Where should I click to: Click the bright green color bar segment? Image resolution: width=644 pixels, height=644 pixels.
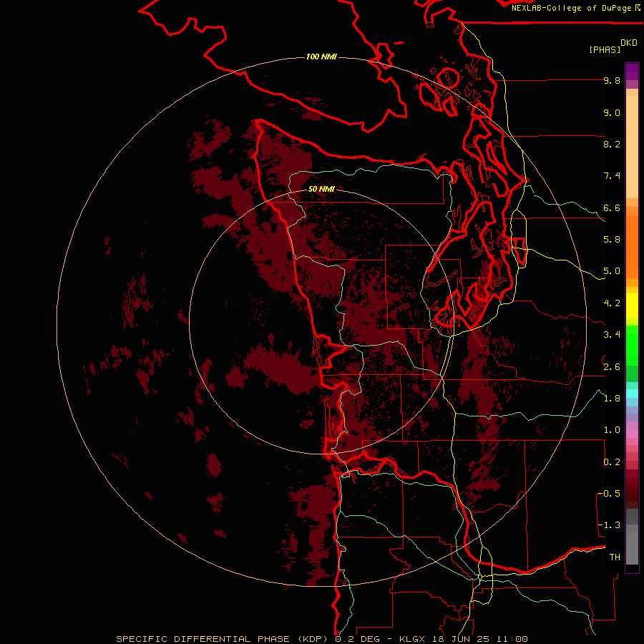[x=632, y=345]
